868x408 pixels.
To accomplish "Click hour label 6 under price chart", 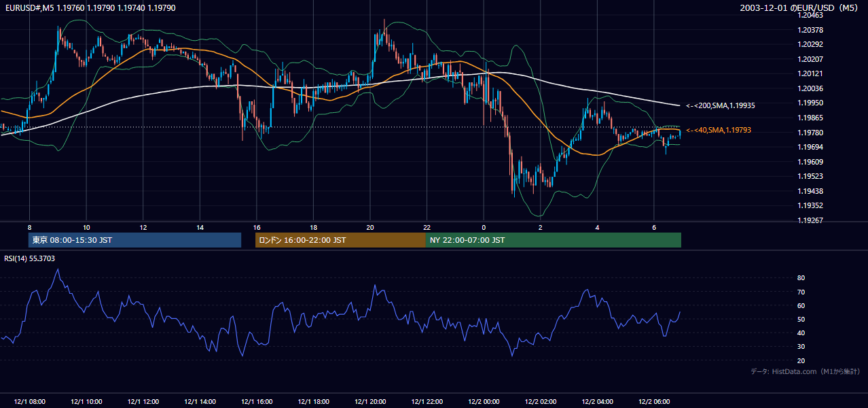I will click(x=654, y=227).
